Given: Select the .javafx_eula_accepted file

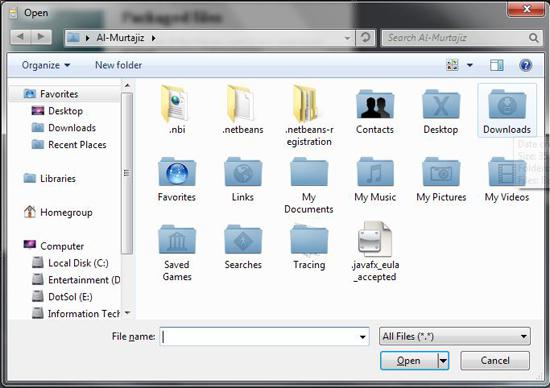Looking at the screenshot, I should pos(375,251).
